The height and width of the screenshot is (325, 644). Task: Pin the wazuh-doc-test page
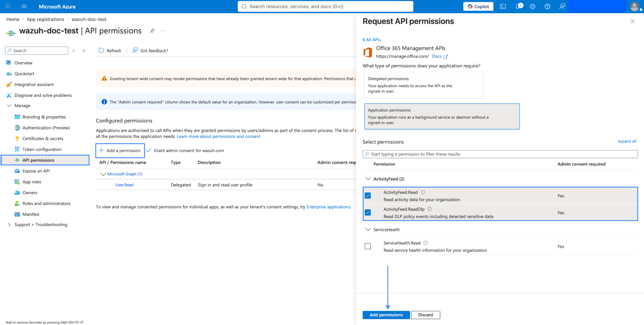click(x=152, y=31)
